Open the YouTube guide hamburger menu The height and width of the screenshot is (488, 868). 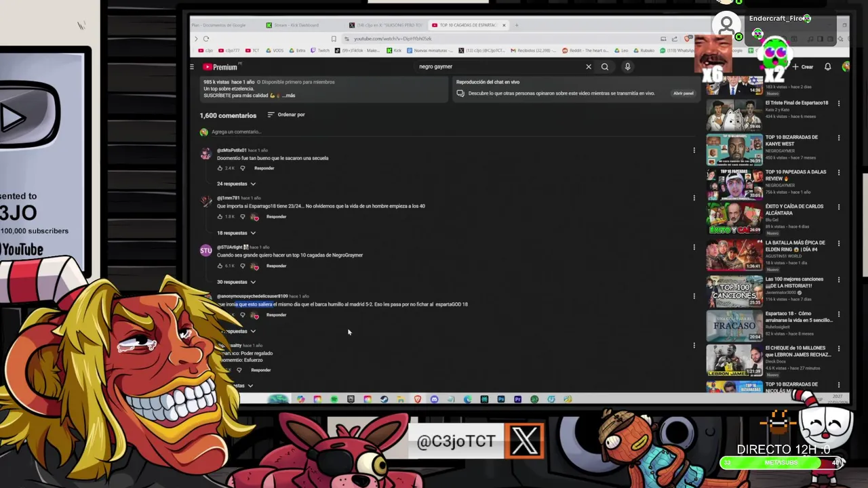tap(192, 67)
